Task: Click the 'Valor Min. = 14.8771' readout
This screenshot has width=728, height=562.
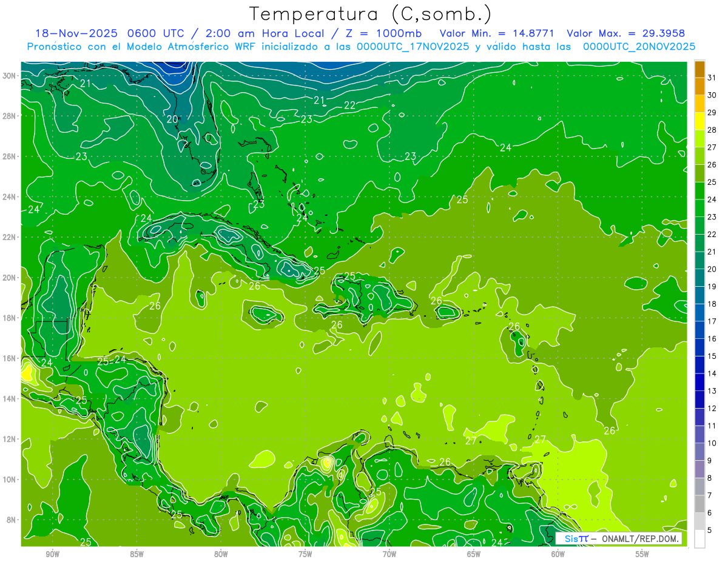Action: point(497,33)
